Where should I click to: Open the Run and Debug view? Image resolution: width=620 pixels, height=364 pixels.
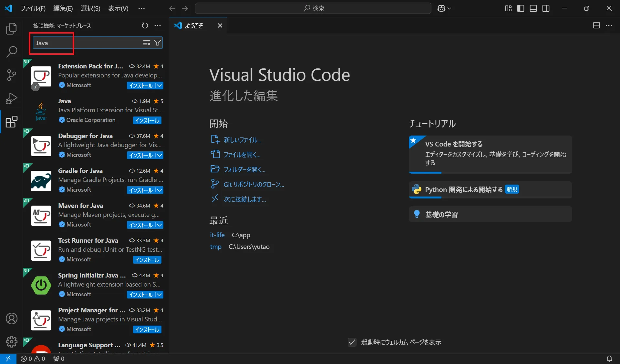(12, 98)
